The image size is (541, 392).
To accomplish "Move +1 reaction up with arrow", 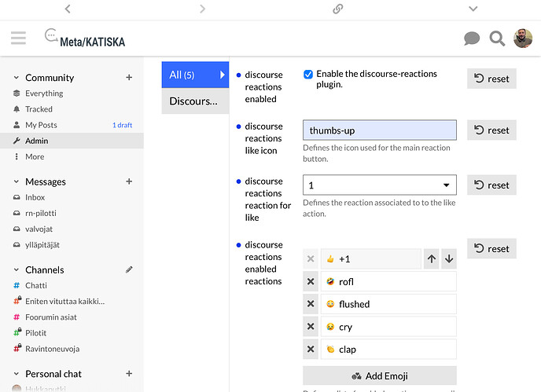I will click(432, 259).
